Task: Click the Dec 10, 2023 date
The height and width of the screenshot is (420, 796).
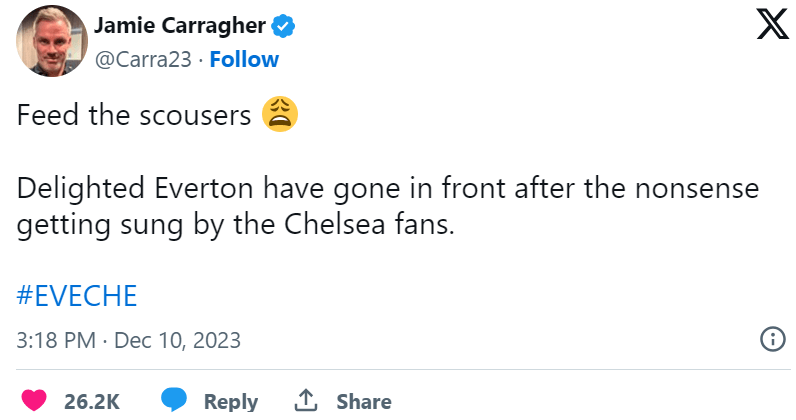Action: (178, 340)
